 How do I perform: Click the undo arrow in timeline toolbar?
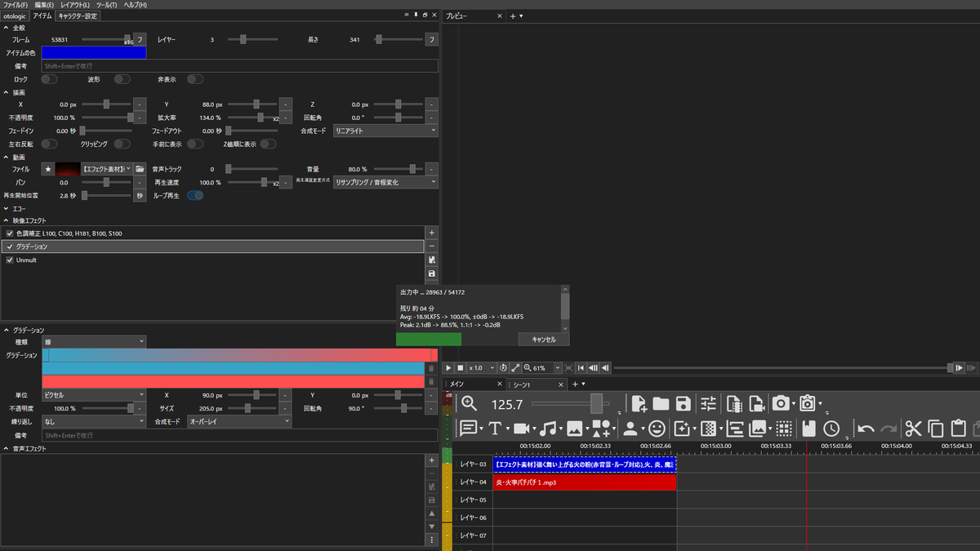[866, 429]
